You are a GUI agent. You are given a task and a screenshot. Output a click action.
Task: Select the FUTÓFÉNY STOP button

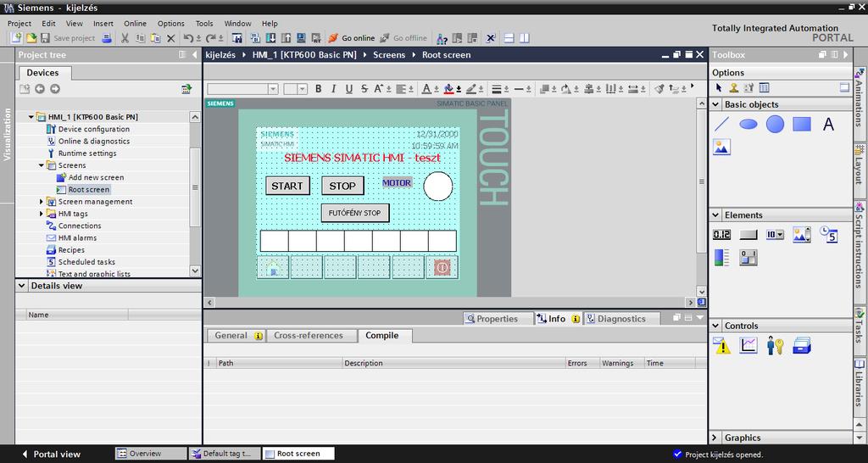click(355, 213)
